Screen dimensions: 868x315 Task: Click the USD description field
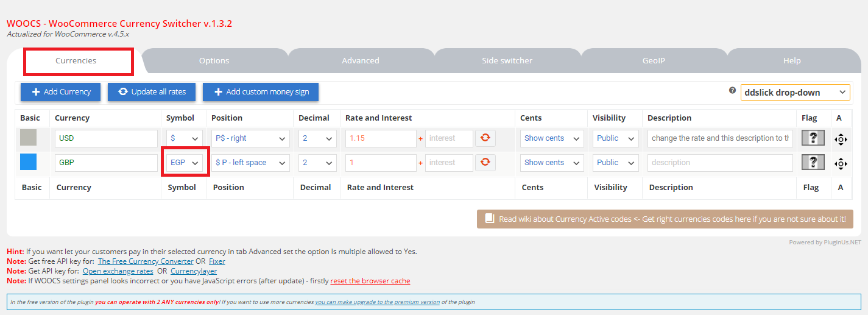click(720, 138)
